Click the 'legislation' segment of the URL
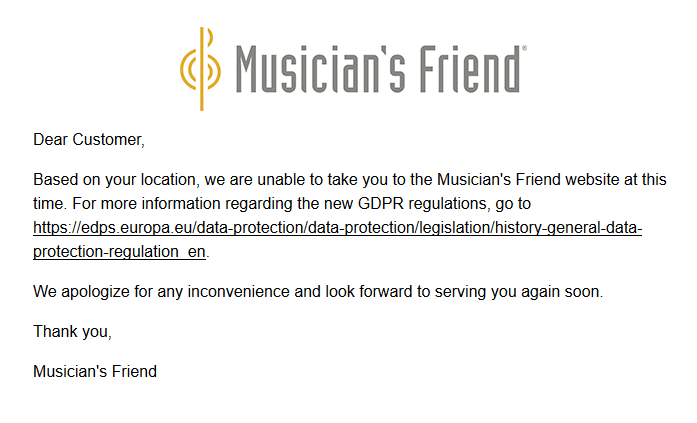The image size is (697, 423). pyautogui.click(x=455, y=227)
